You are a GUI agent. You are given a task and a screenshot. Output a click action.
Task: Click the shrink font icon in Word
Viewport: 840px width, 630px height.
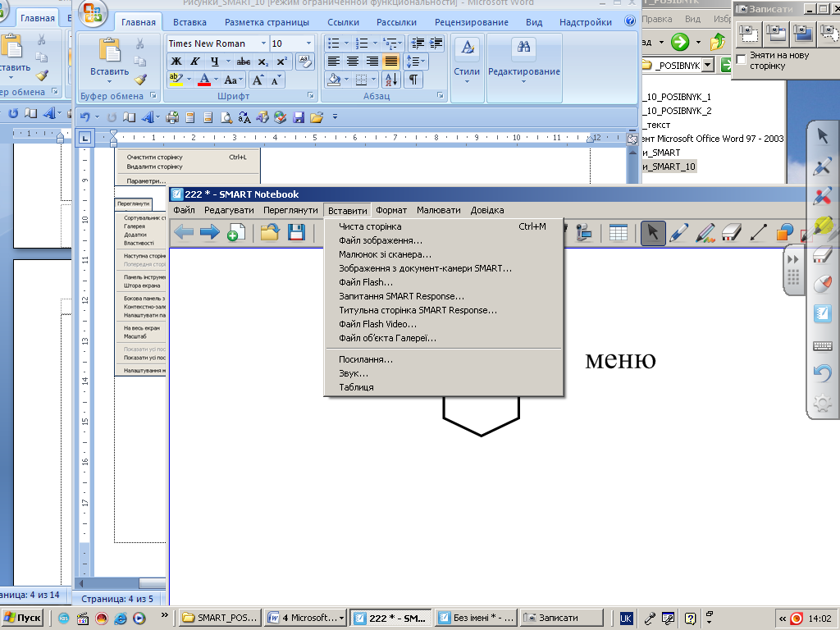click(276, 80)
